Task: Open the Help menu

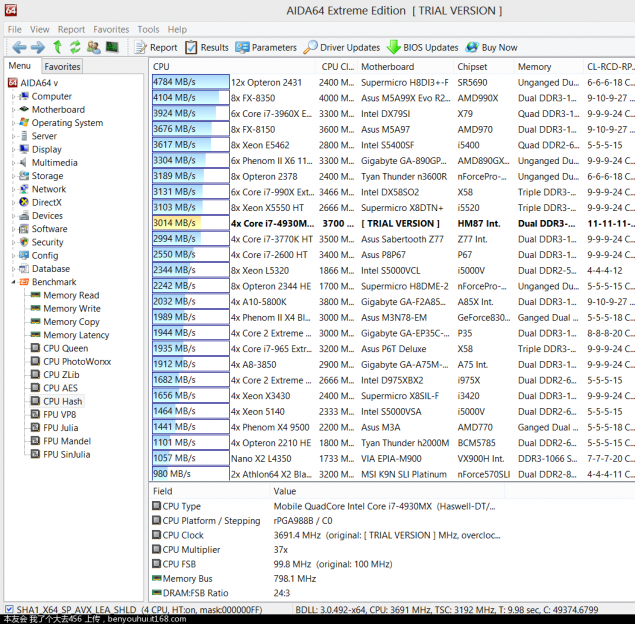Action: tap(177, 30)
